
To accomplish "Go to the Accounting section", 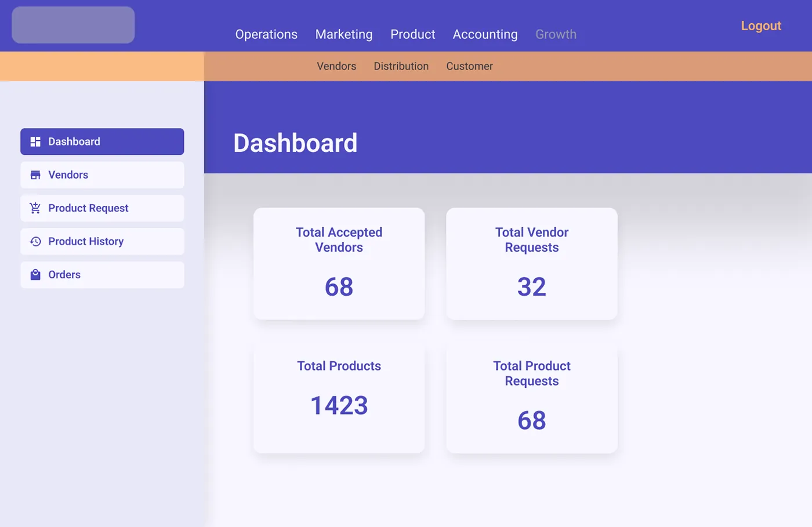I will click(485, 34).
